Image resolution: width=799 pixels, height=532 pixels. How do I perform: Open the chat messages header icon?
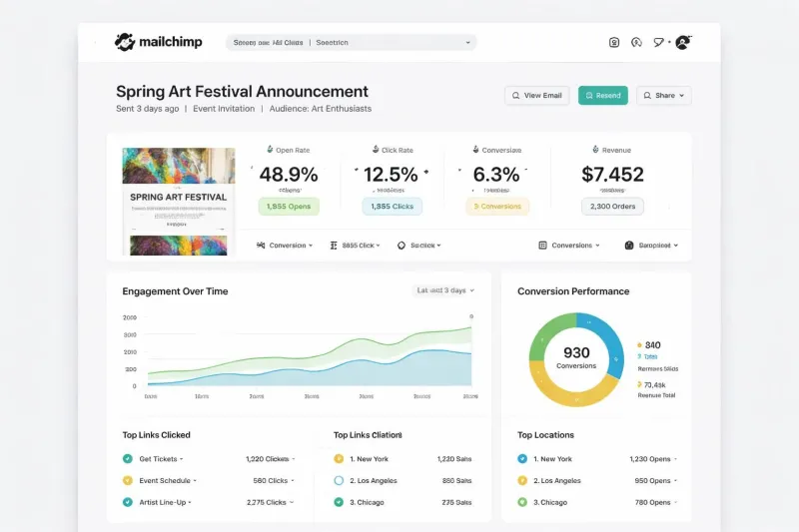pyautogui.click(x=658, y=42)
